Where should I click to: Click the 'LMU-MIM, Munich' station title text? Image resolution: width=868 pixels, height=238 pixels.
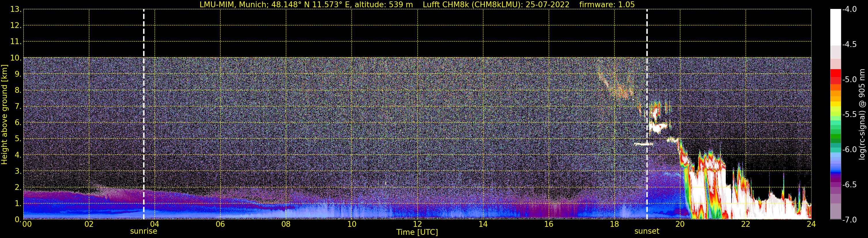pos(233,5)
